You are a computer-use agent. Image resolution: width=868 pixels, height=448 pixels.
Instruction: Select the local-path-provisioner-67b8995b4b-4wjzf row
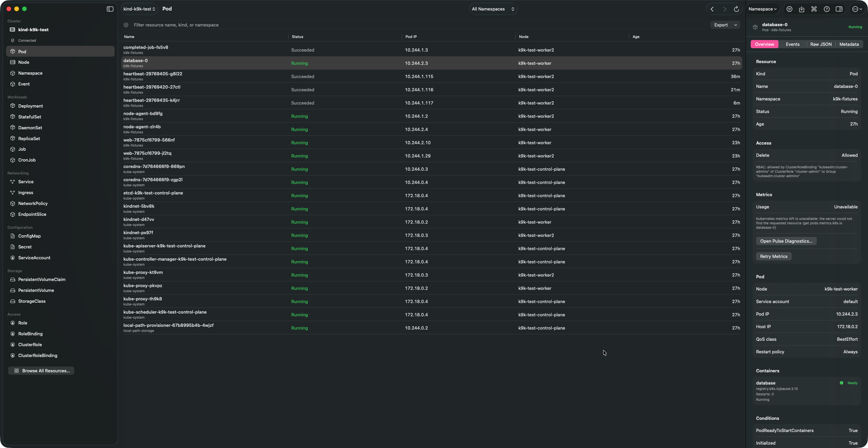[x=432, y=328]
